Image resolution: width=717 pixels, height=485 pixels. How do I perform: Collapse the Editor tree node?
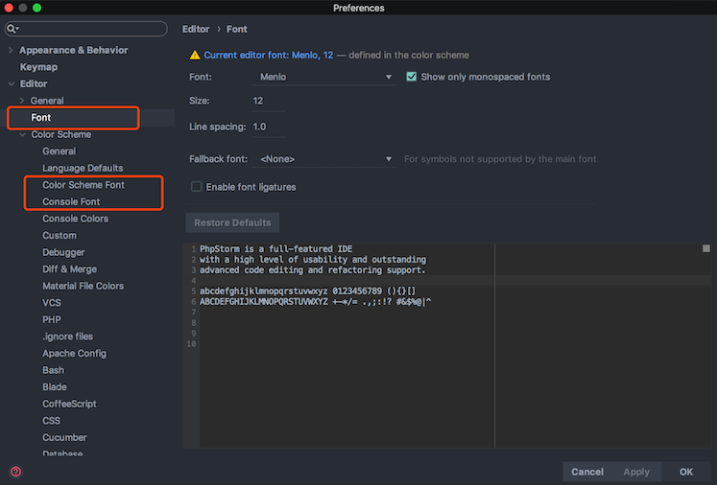(11, 84)
